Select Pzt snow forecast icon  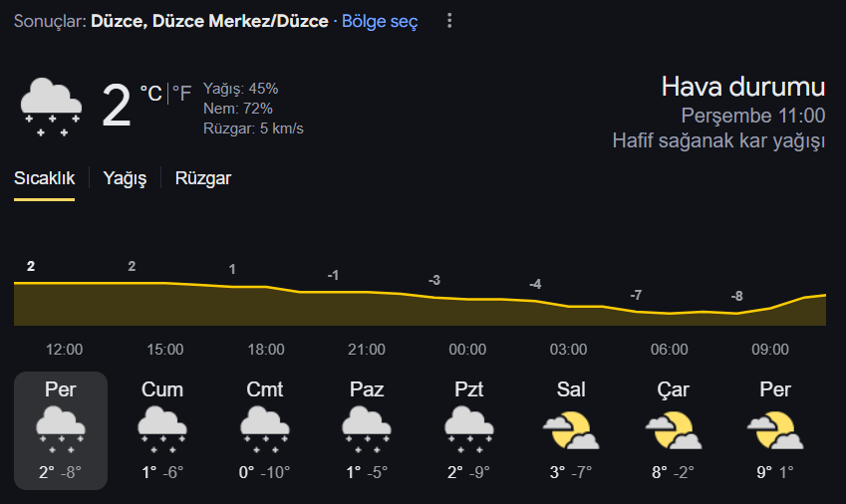[469, 429]
